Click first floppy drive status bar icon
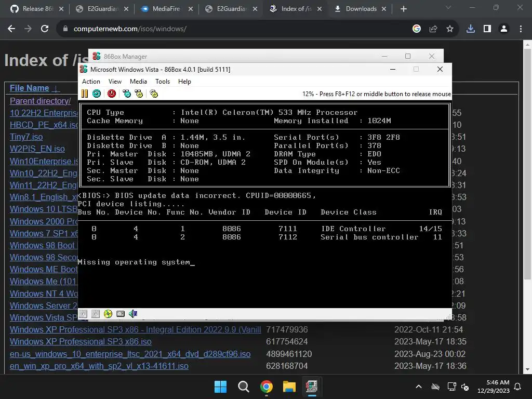The height and width of the screenshot is (399, 532). 83,314
